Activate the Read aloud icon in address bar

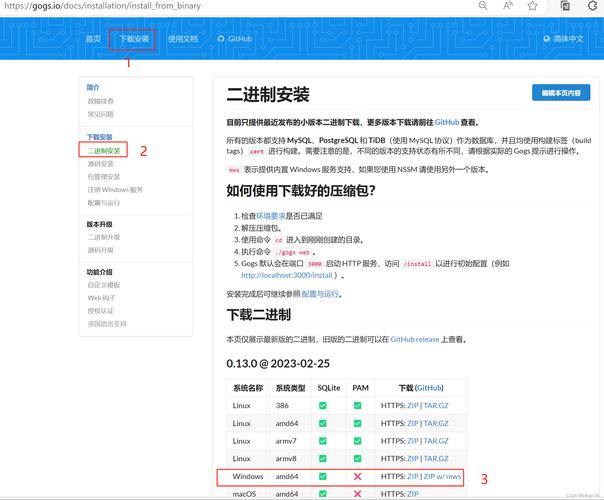tap(508, 5)
